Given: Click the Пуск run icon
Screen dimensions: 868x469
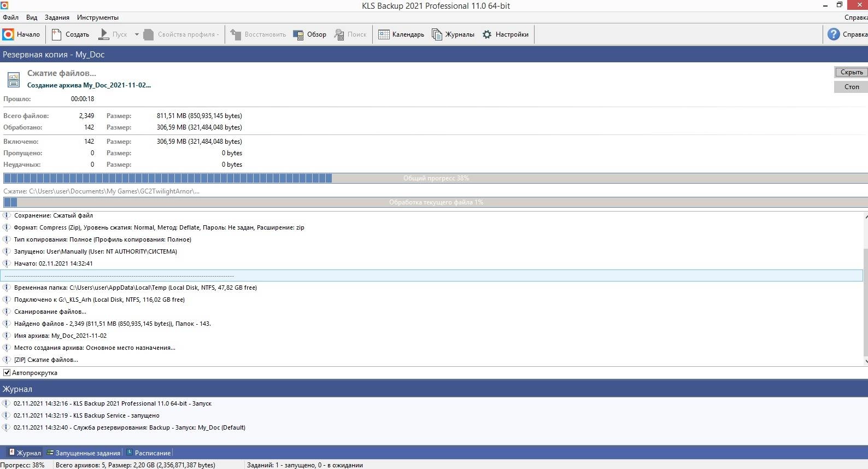Looking at the screenshot, I should (x=103, y=34).
